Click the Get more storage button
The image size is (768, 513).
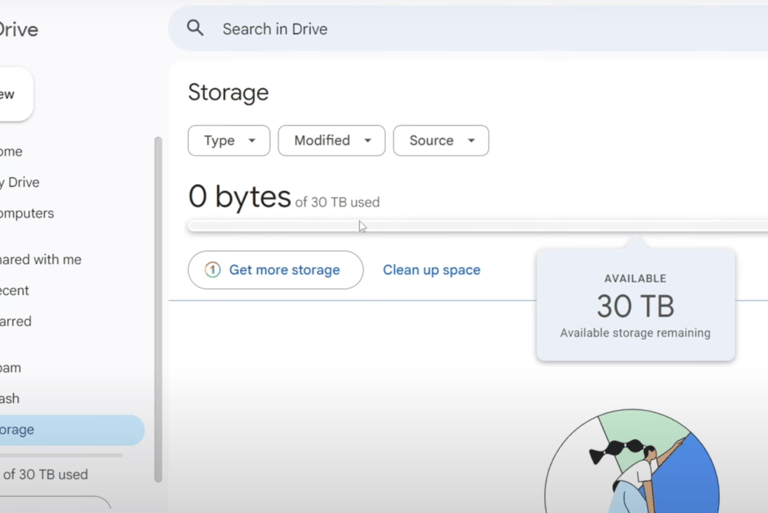point(276,270)
